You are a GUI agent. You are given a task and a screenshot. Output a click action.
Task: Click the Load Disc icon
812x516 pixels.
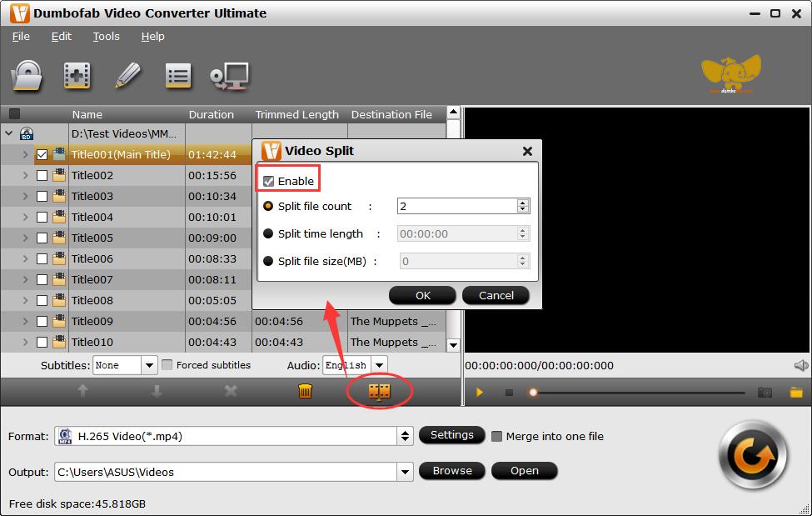(x=26, y=76)
